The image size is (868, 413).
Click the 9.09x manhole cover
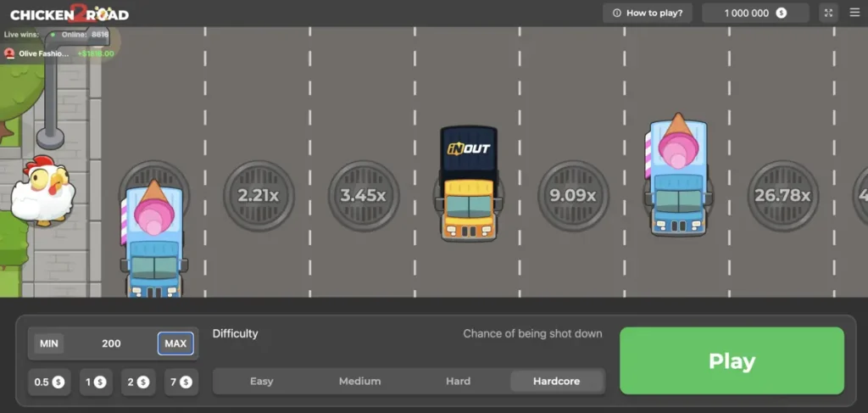click(x=573, y=196)
